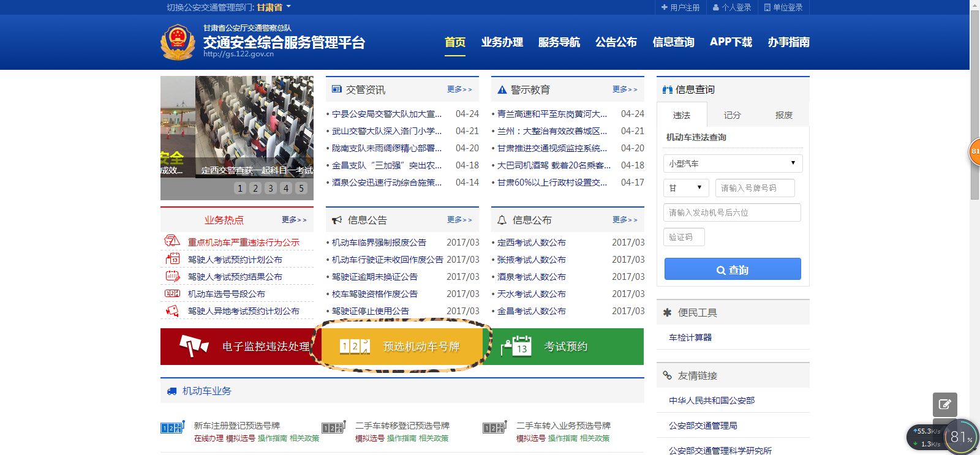Go to 首页 in navigation
The image size is (980, 455).
coord(455,42)
